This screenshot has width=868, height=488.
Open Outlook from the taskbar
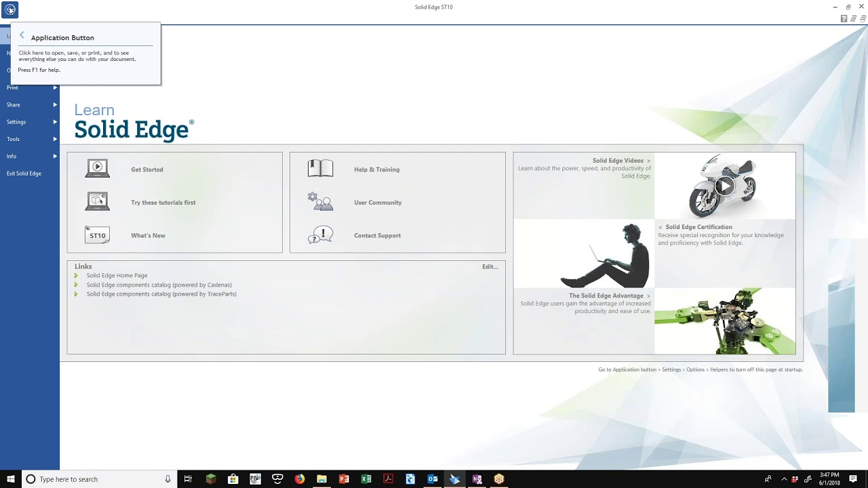(433, 479)
